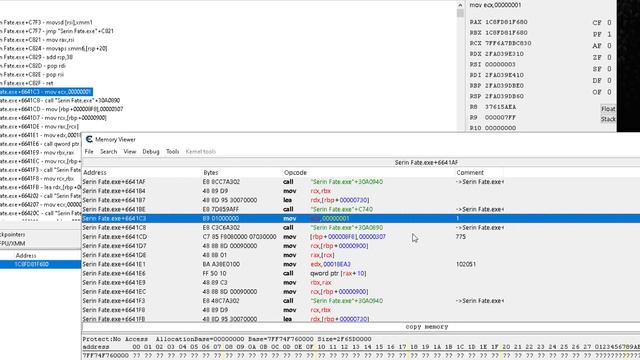Click the RSP register value 2FA039DB60
This screenshot has width=640, height=360.
[504, 96]
